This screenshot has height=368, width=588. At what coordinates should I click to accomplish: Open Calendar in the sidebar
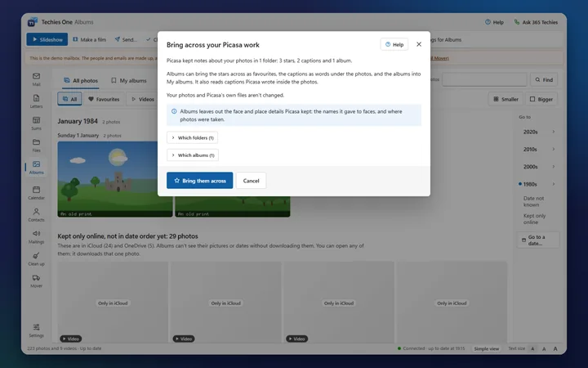[37, 193]
